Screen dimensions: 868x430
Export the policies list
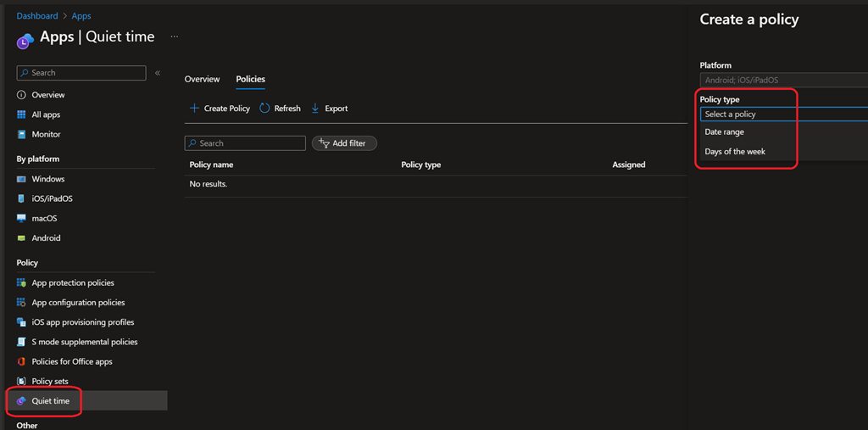(x=330, y=109)
